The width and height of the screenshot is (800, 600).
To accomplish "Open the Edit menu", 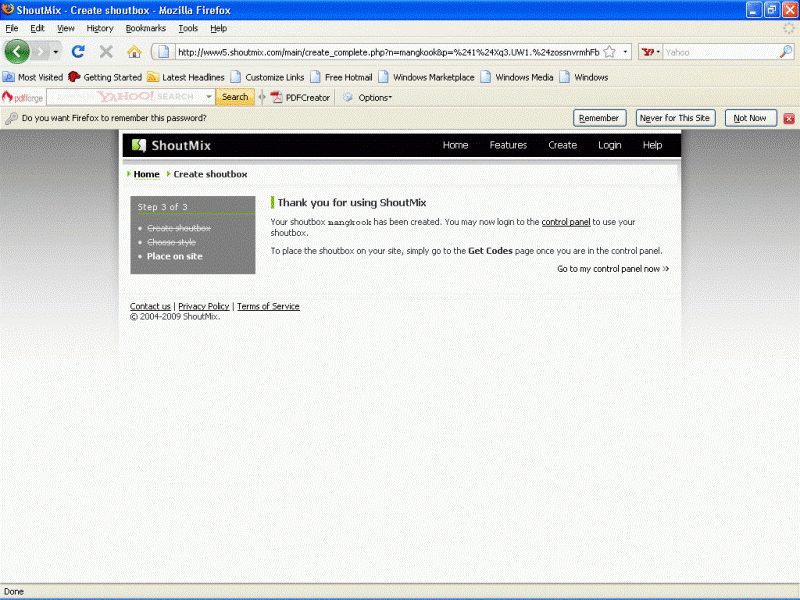I will pos(37,28).
